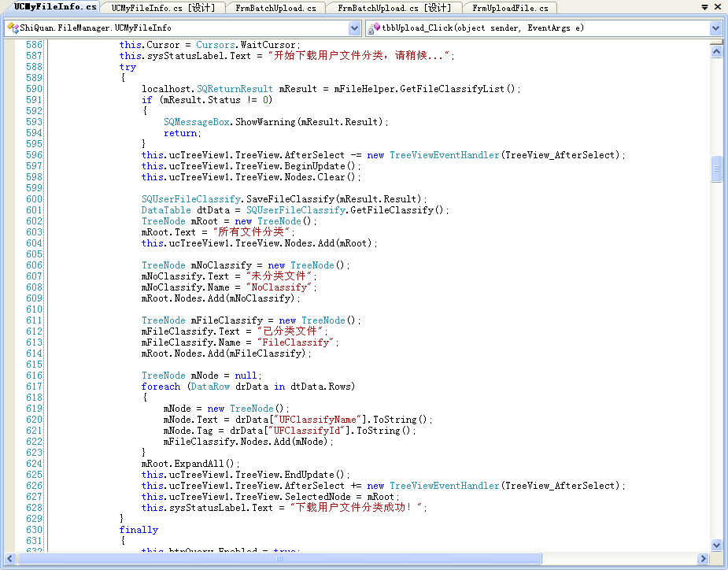Screen dimensions: 728x570
Task: Open the FrmBatchUpload.cs [设计] designer tab
Action: 394,8
